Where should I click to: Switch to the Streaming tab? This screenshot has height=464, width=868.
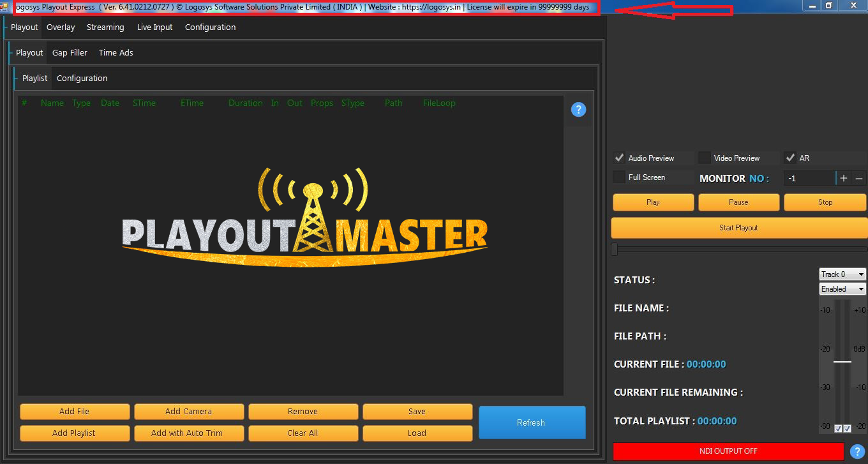[105, 27]
